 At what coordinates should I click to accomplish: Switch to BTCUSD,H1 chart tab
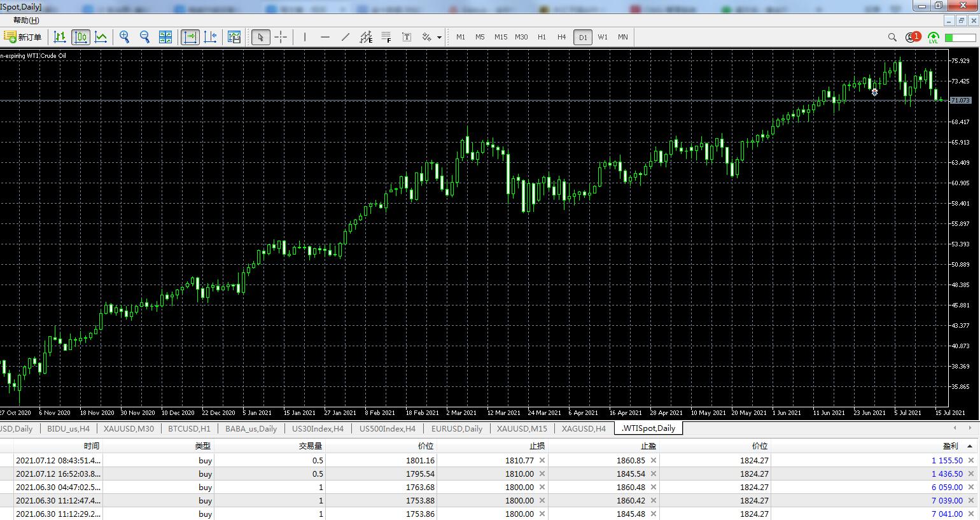pyautogui.click(x=189, y=428)
